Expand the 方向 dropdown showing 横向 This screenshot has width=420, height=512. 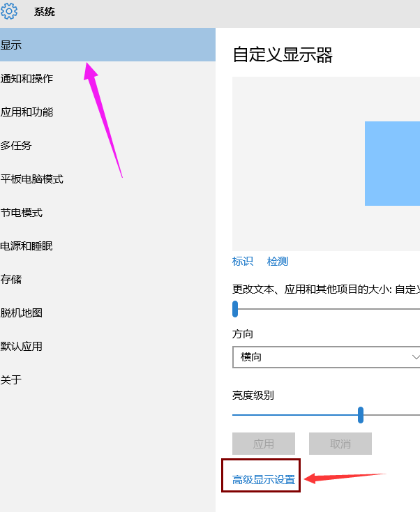(326, 357)
